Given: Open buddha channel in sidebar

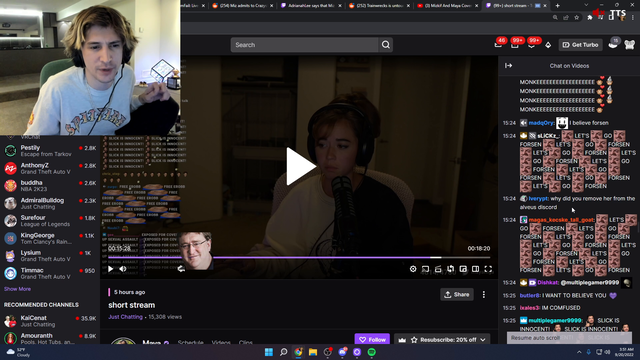Looking at the screenshot, I should click(x=50, y=185).
